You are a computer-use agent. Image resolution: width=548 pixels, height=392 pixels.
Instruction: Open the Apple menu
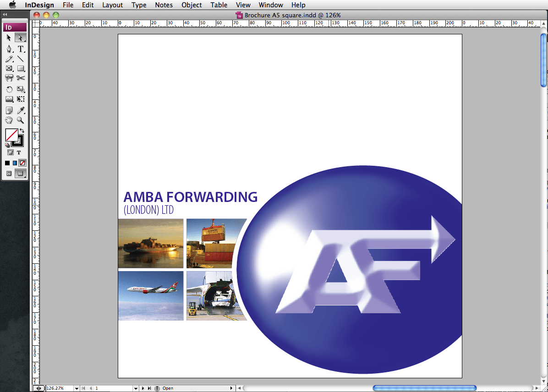[x=12, y=5]
